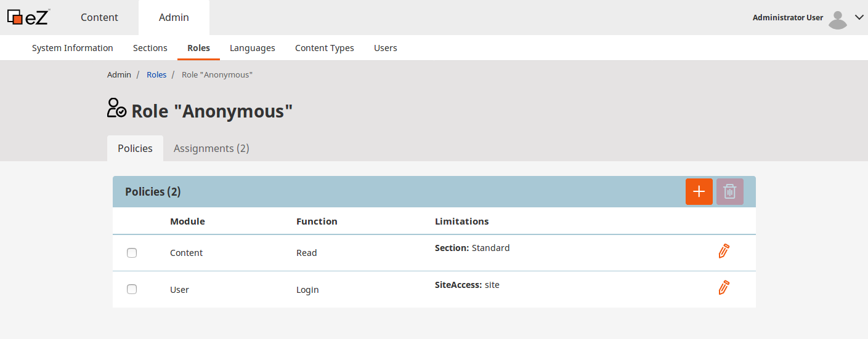Click the eZ logo icon
This screenshot has height=339, width=868.
[x=28, y=17]
